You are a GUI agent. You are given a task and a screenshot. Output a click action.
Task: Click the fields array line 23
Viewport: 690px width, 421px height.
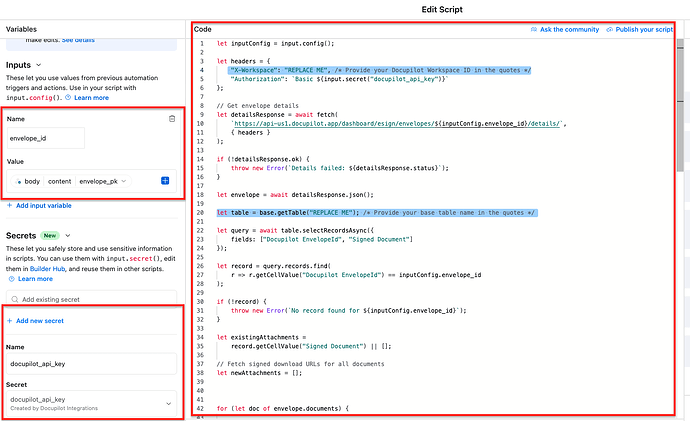pyautogui.click(x=322, y=239)
